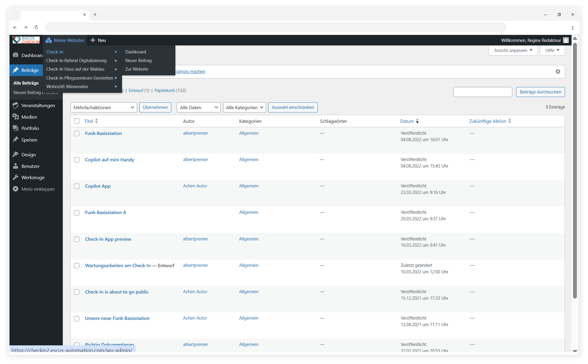Close the current browser tab
Viewport: 588px width, 364px height.
point(85,15)
